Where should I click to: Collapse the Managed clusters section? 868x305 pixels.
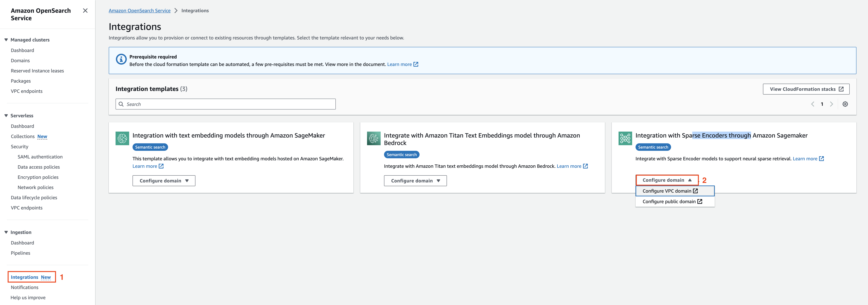click(x=6, y=40)
